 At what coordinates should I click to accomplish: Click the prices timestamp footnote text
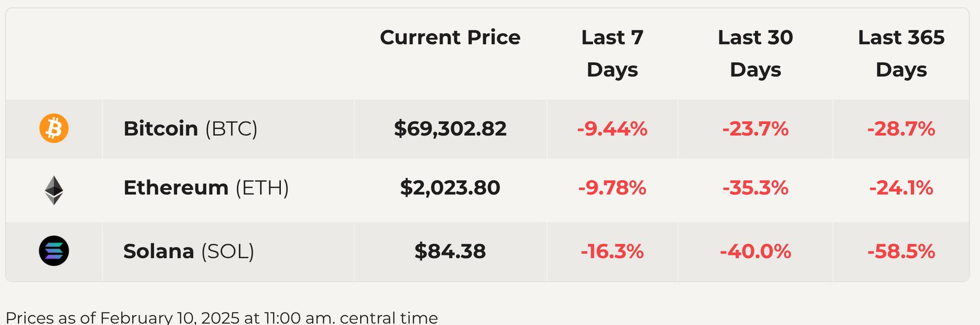(x=222, y=317)
